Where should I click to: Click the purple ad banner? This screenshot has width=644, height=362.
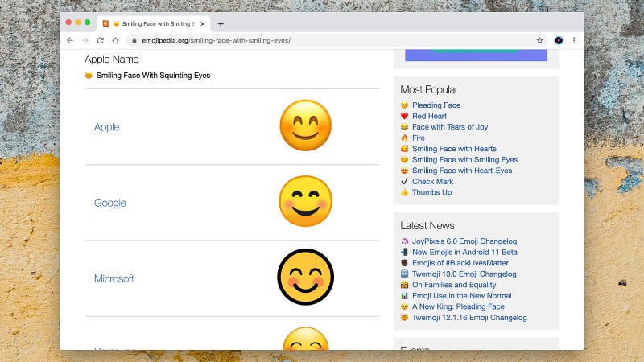[476, 56]
